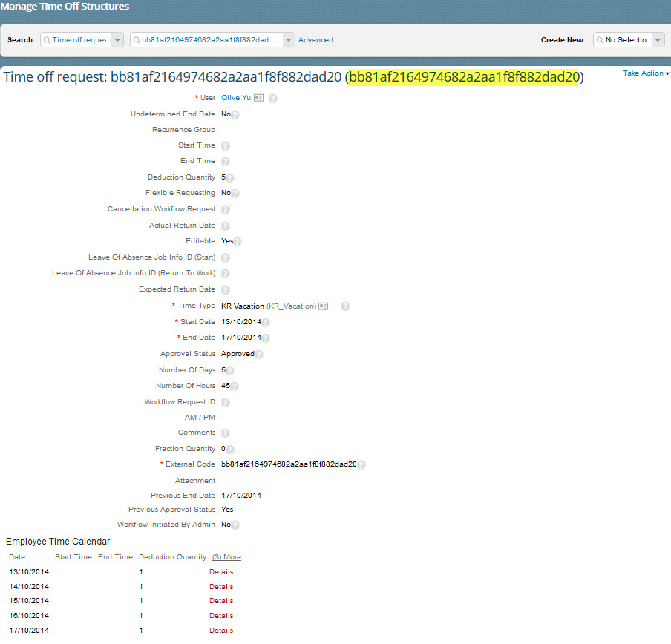
Task: Open help icon for top Deduction Quantity field
Action: (230, 177)
